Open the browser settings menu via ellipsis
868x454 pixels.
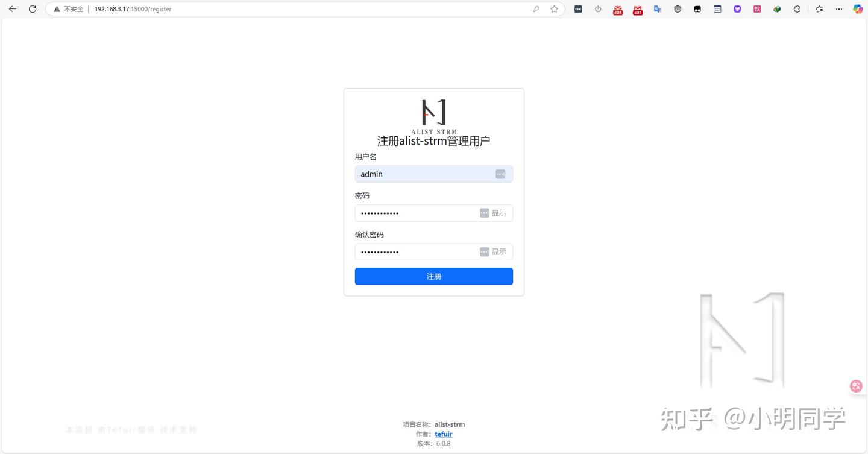(839, 9)
